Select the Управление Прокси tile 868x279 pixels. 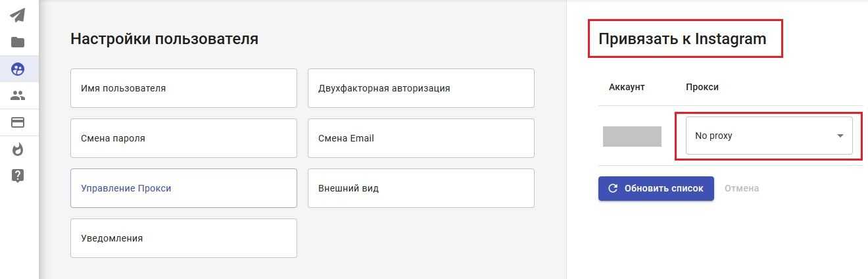(x=183, y=188)
